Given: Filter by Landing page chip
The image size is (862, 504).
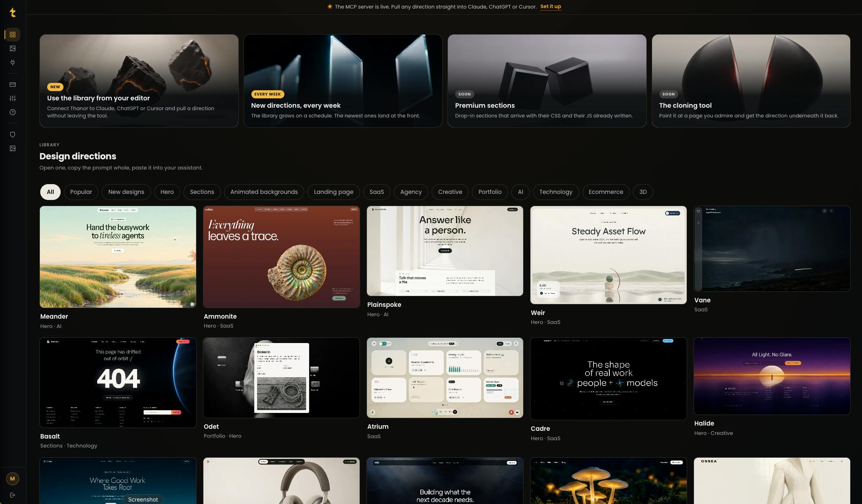Looking at the screenshot, I should coord(334,192).
